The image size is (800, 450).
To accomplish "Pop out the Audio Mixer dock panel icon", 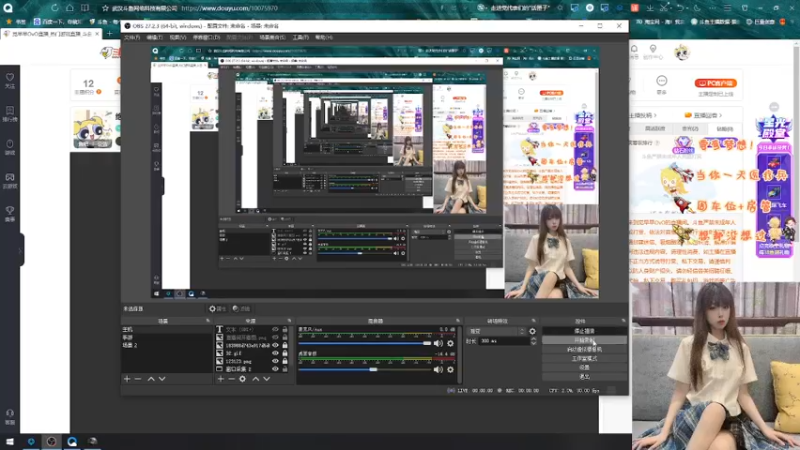I will click(x=458, y=321).
